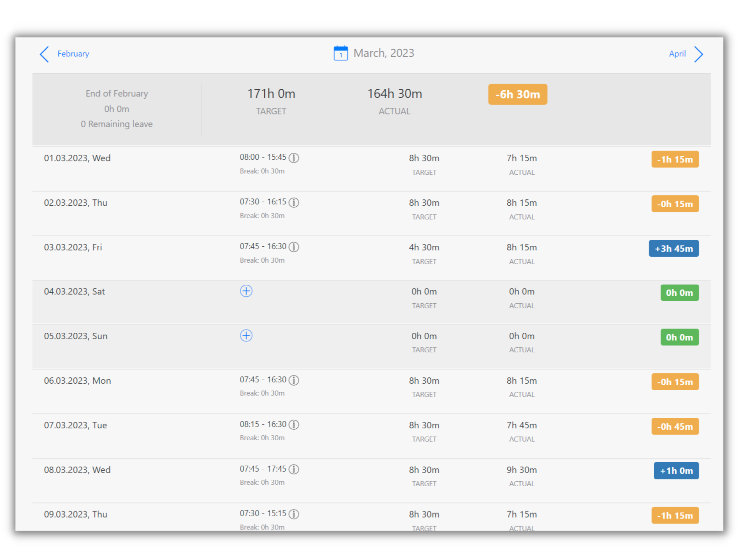The width and height of the screenshot is (742, 560).
Task: Navigate back using the left chevron arrow
Action: tap(45, 54)
